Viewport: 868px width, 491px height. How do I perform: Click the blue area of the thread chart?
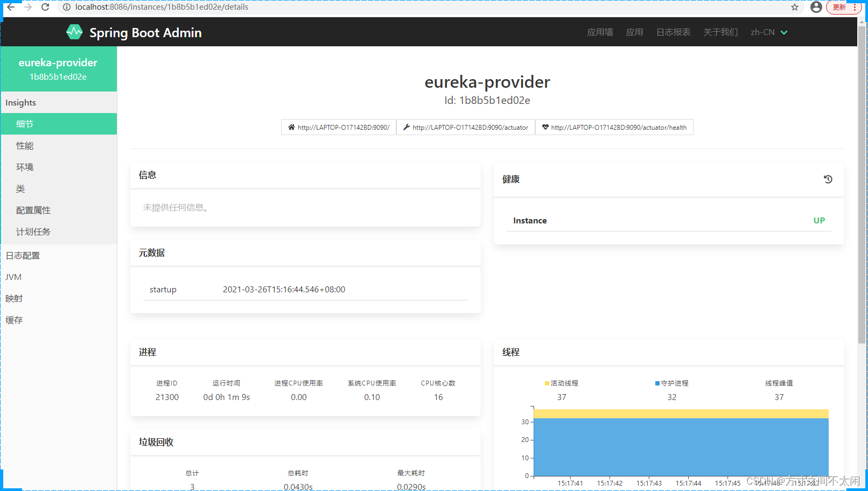tap(681, 447)
